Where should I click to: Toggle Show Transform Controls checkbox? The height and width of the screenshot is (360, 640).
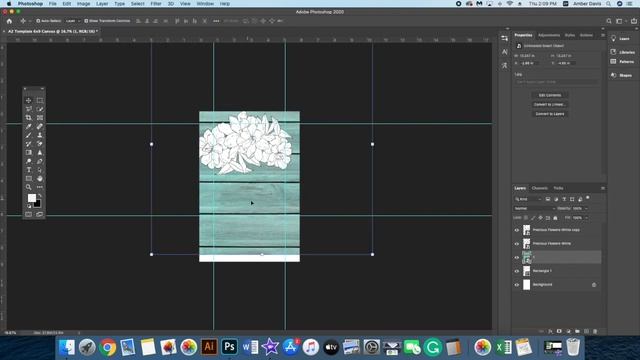pos(86,21)
